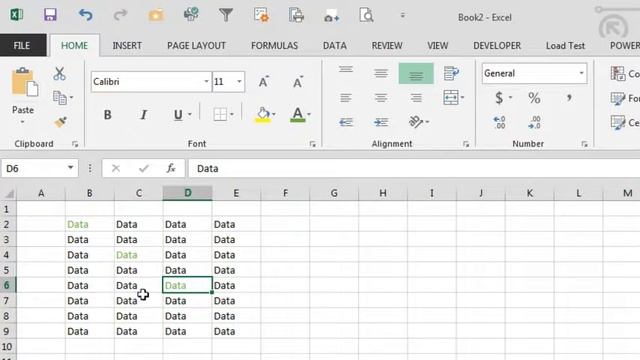Click Insert Function fx button
This screenshot has height=360, width=640.
click(171, 168)
